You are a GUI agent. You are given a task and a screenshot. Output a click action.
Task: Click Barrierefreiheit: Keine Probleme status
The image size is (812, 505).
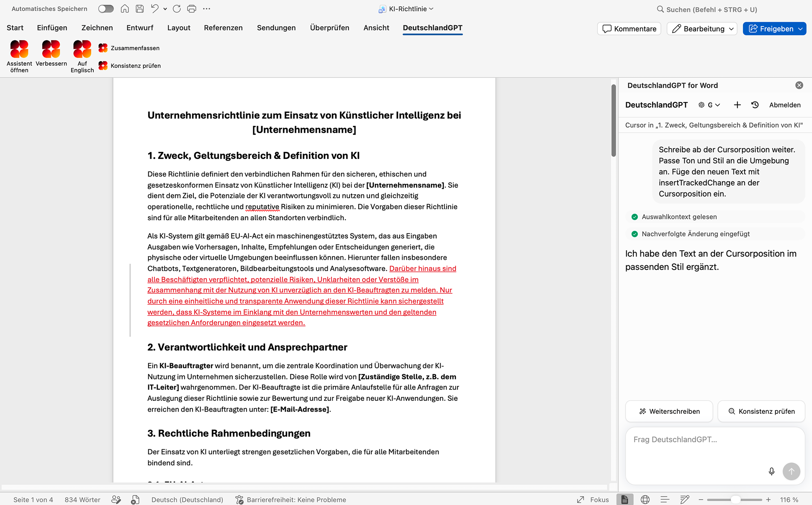pyautogui.click(x=291, y=500)
